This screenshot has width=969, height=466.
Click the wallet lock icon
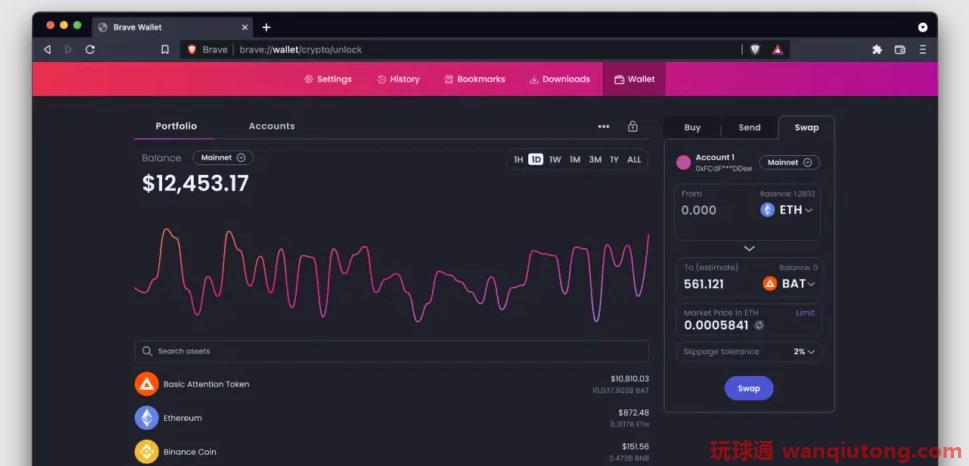tap(632, 126)
